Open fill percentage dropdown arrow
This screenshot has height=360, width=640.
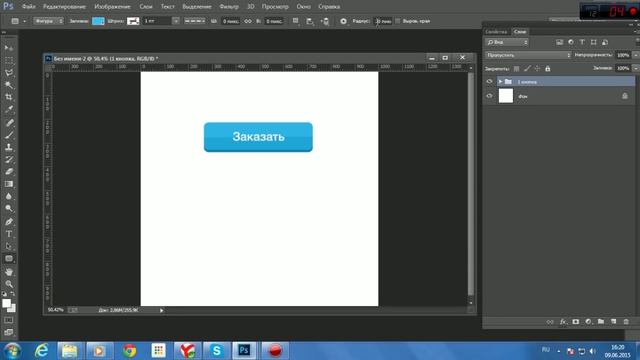636,68
